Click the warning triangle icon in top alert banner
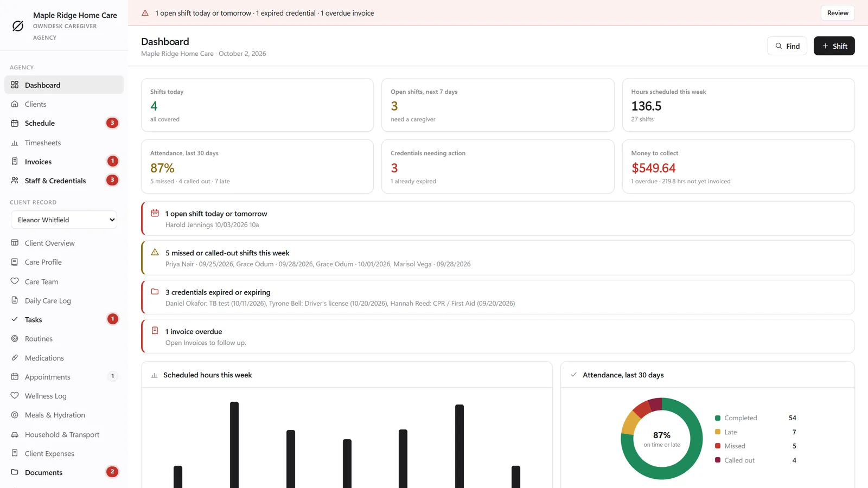The height and width of the screenshot is (488, 868). point(145,13)
